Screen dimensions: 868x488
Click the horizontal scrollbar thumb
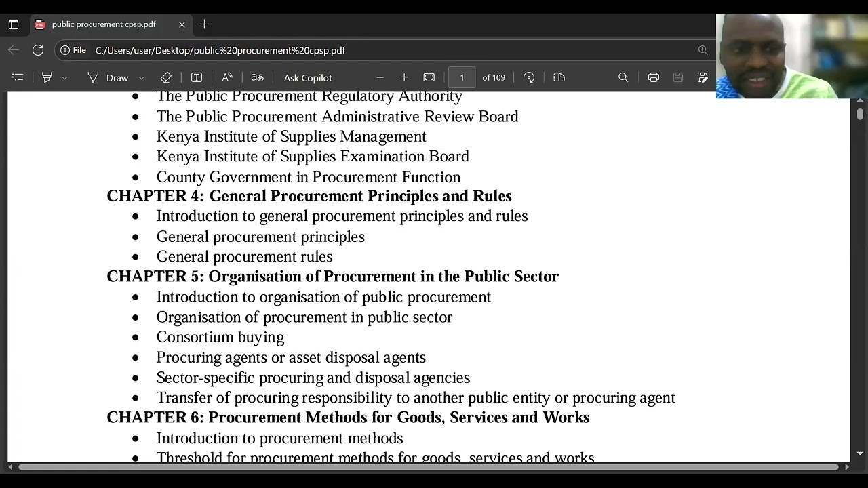(x=429, y=467)
